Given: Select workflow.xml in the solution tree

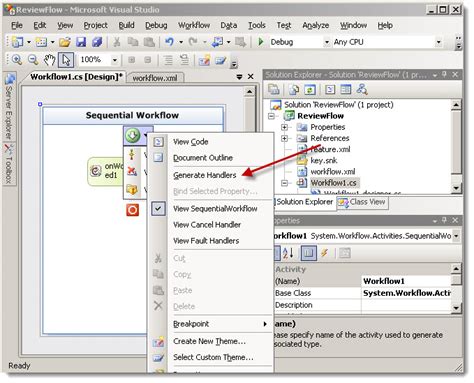Looking at the screenshot, I should click(332, 172).
